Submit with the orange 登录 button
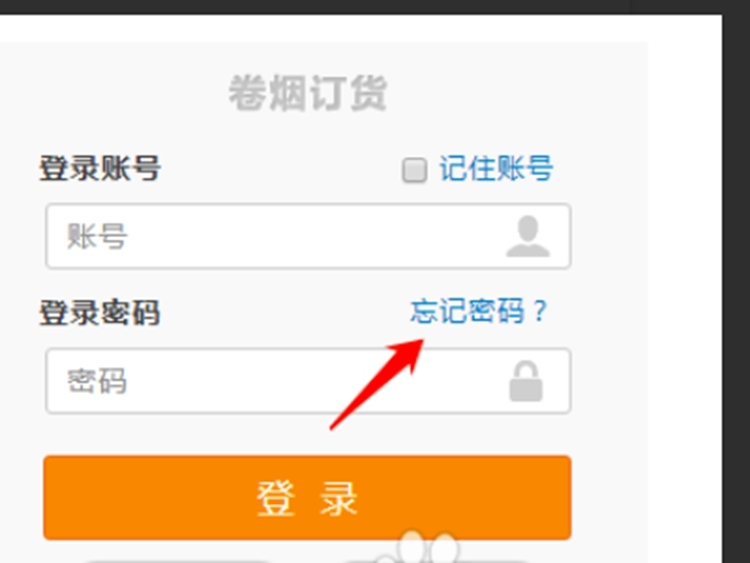750x563 pixels. pos(308,497)
